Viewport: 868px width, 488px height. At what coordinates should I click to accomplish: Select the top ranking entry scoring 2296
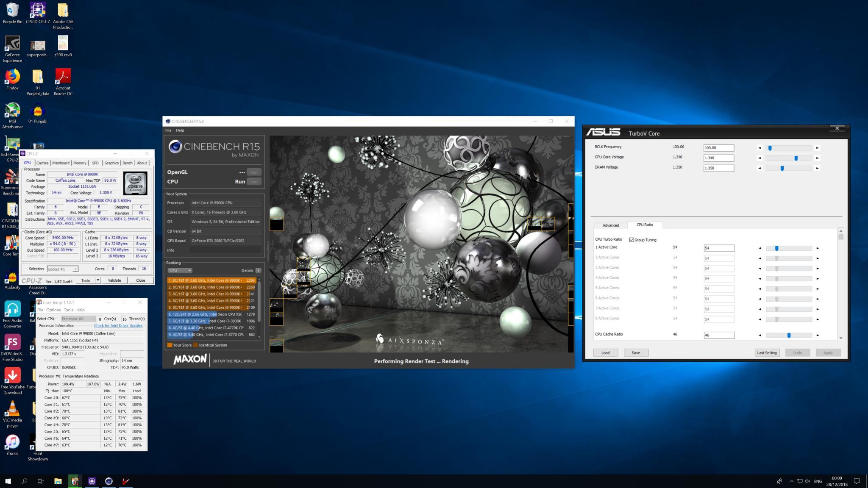click(x=211, y=280)
